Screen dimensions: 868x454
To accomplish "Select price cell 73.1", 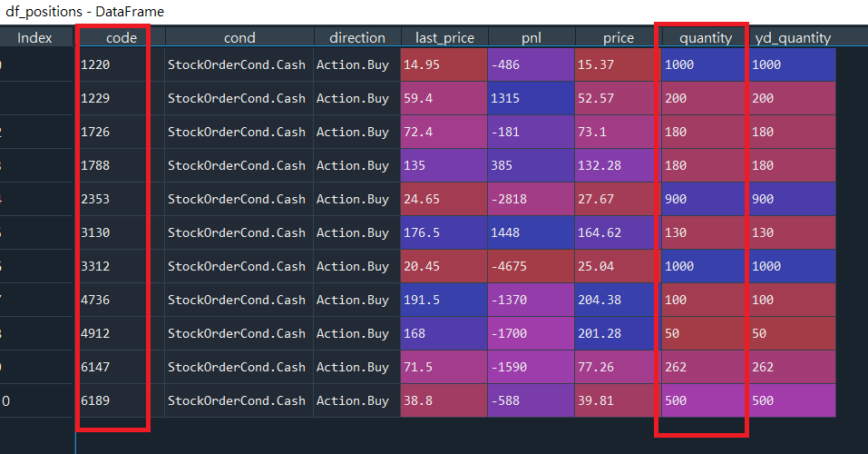I will click(619, 132).
